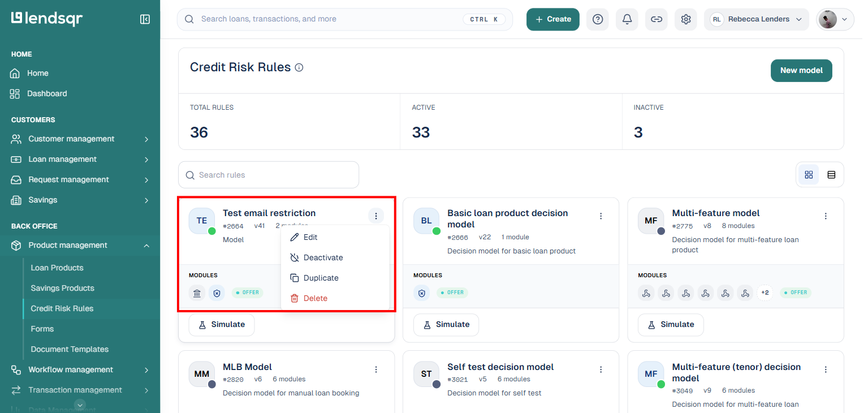Open three-dot menu on MLB Model card
Screen dimensions: 868x413
[x=376, y=369]
